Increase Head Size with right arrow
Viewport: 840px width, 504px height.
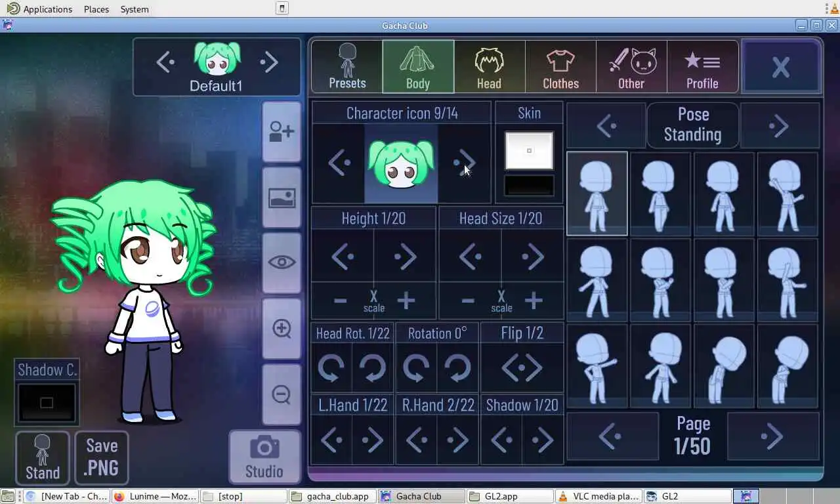pos(532,257)
